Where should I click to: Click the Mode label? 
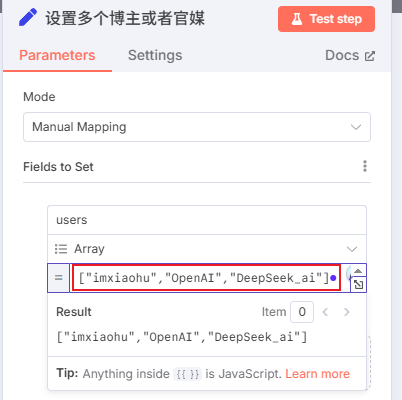coord(39,97)
